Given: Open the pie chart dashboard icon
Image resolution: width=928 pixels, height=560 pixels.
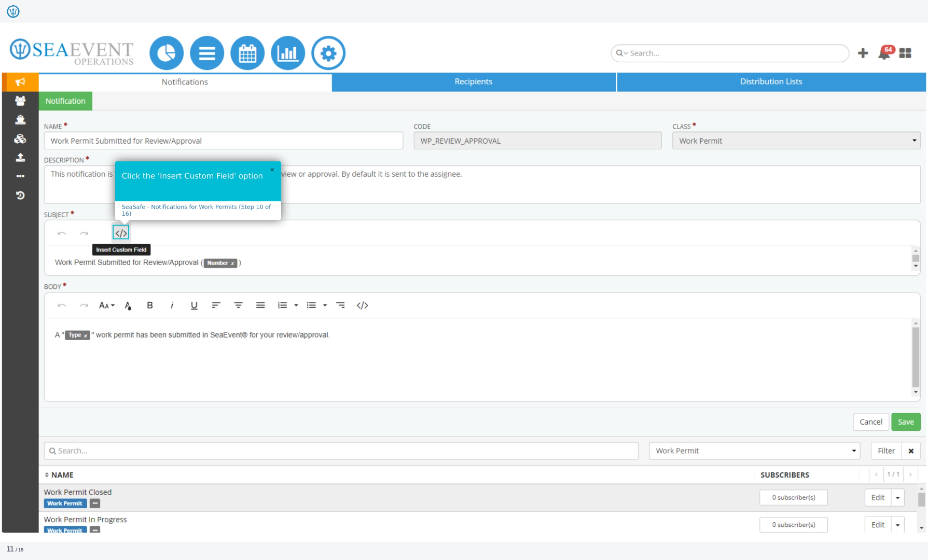Looking at the screenshot, I should pos(167,53).
